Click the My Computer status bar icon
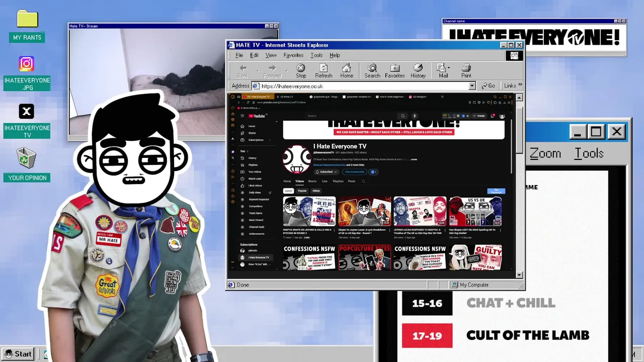 [x=454, y=285]
